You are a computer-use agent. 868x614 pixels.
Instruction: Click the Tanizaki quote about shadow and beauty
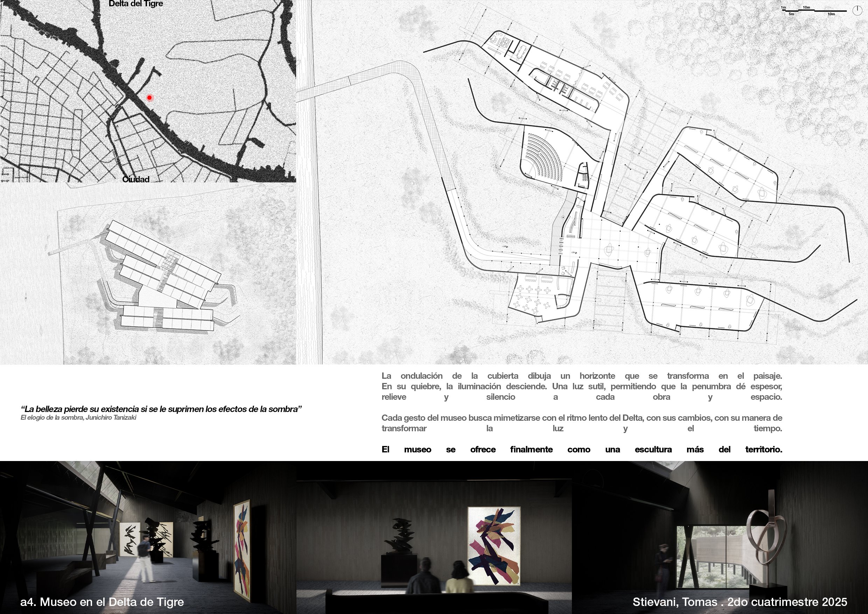point(161,409)
